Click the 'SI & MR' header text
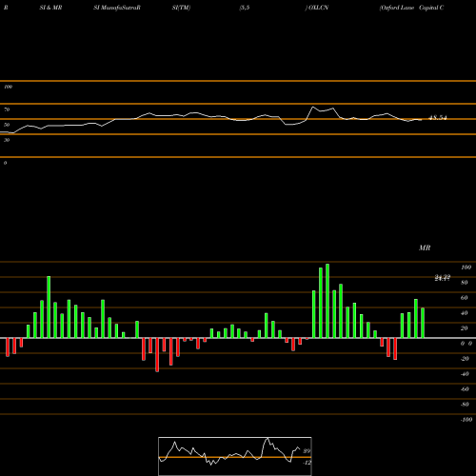Screen dimensions: 476x476 pos(50,8)
